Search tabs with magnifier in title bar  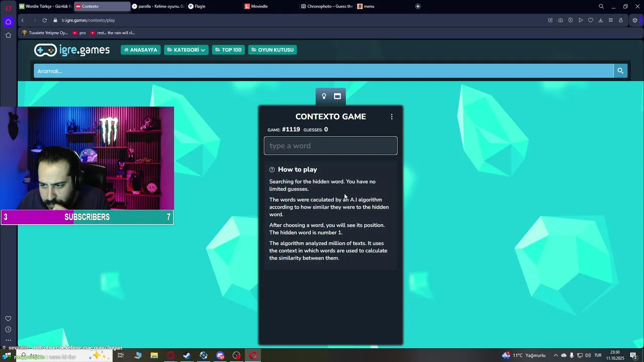601,7
